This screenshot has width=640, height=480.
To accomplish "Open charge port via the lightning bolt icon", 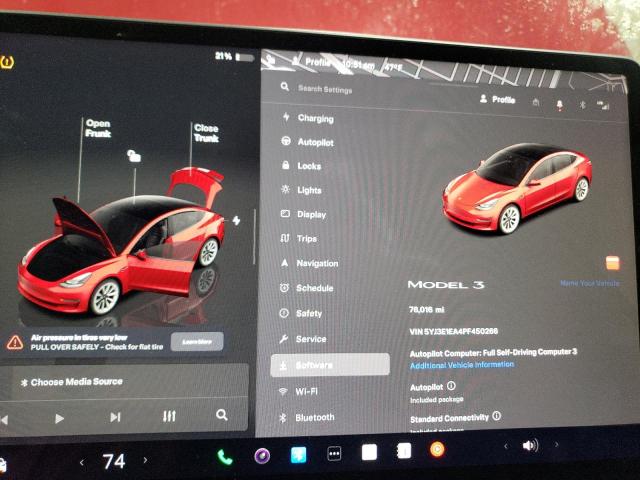I will 236,220.
